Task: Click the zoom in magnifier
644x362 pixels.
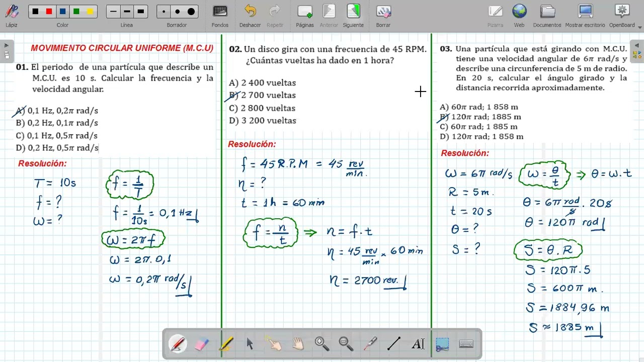Action: pyautogui.click(x=322, y=344)
